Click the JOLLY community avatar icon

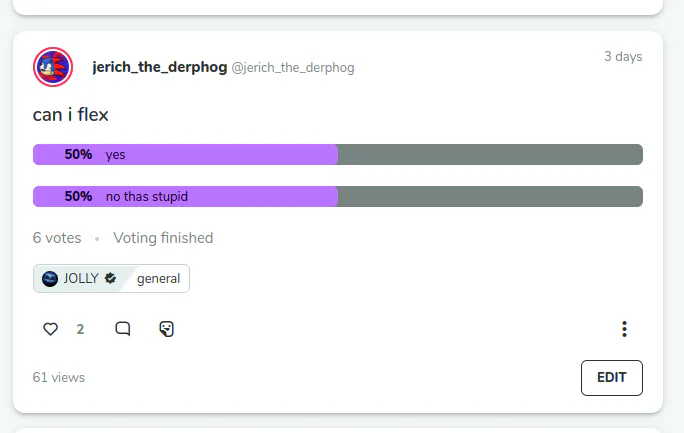[50, 279]
